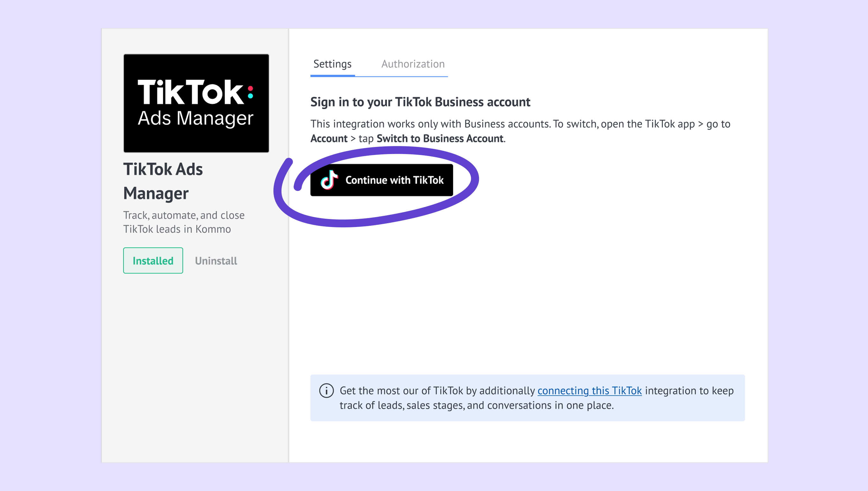The width and height of the screenshot is (868, 491).
Task: Click the 'TikTok Ads Manager' sidebar title
Action: point(163,181)
